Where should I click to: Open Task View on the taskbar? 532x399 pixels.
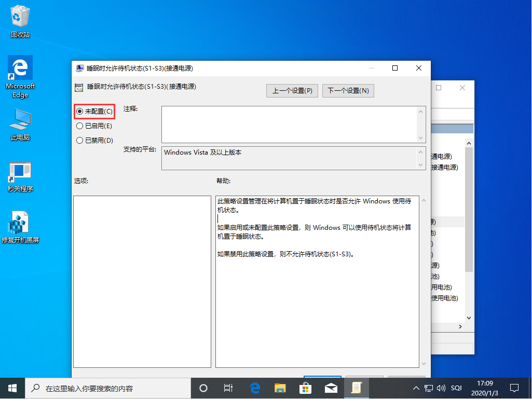click(228, 388)
